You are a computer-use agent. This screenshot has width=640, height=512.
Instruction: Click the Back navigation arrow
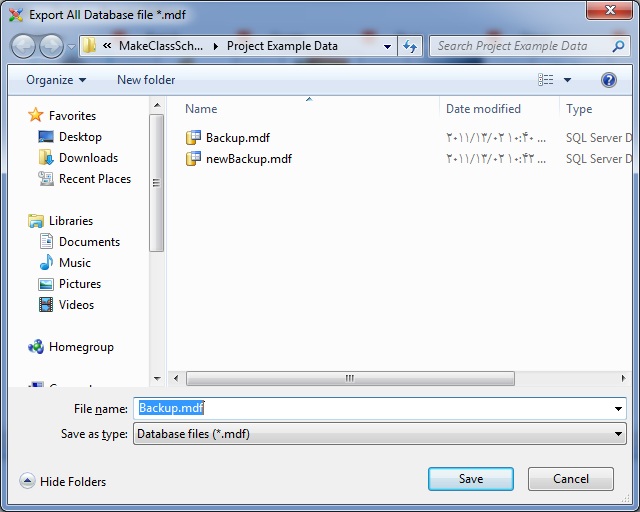23,46
